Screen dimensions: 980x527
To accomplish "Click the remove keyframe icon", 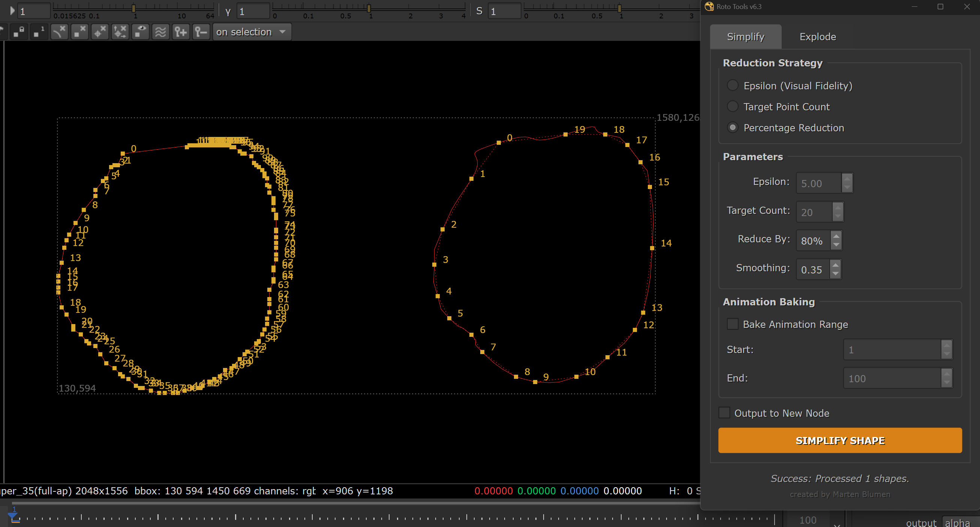I will pyautogui.click(x=201, y=32).
